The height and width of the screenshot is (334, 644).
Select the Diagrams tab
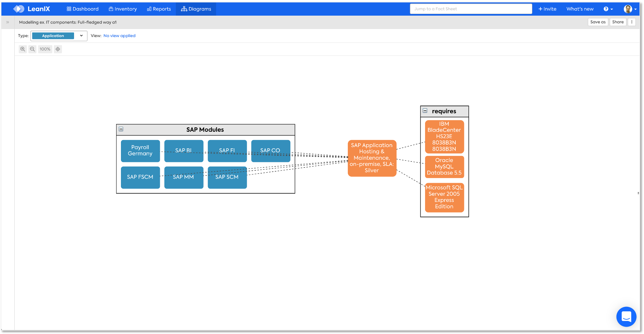(x=196, y=9)
